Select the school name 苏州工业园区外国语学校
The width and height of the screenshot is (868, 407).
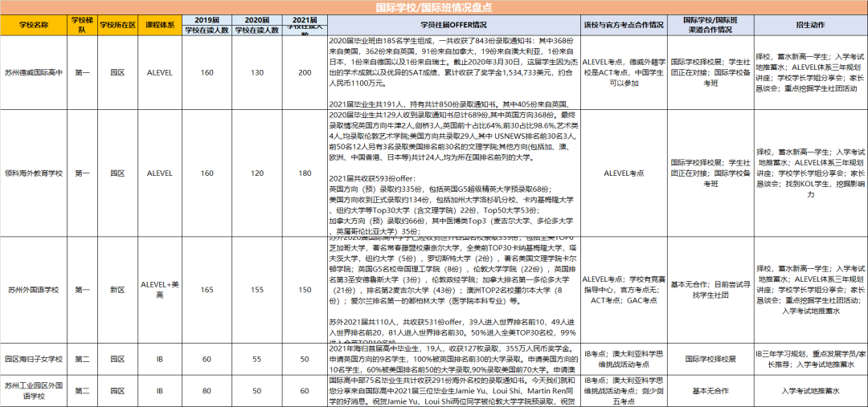click(33, 392)
